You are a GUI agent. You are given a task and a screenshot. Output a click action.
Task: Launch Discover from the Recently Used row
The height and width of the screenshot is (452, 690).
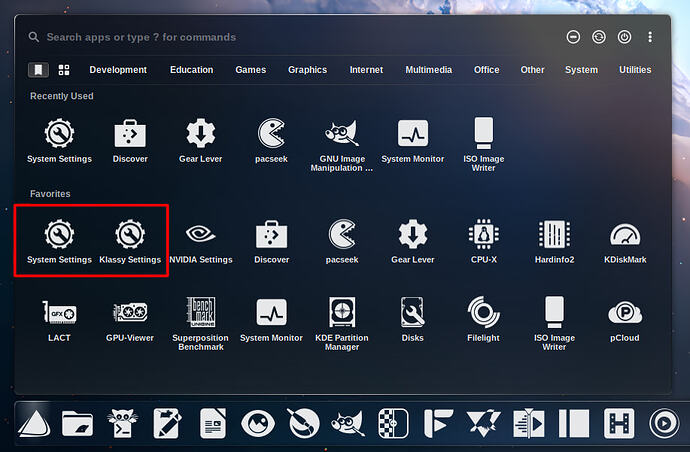(130, 140)
